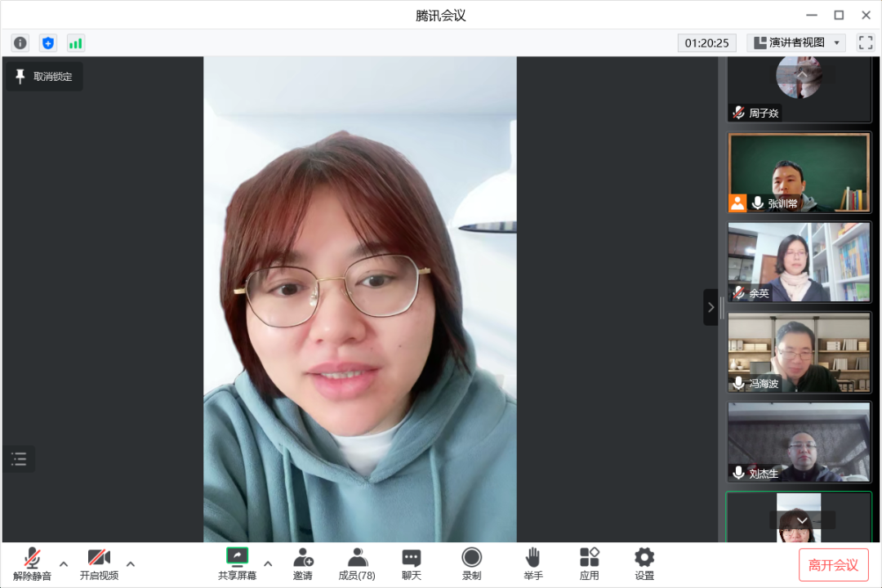Turn on camera with 开启视频
The height and width of the screenshot is (588, 882).
pyautogui.click(x=99, y=563)
